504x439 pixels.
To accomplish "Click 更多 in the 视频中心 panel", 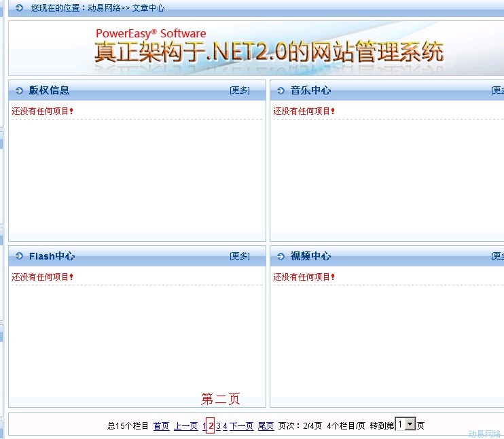I will (497, 256).
